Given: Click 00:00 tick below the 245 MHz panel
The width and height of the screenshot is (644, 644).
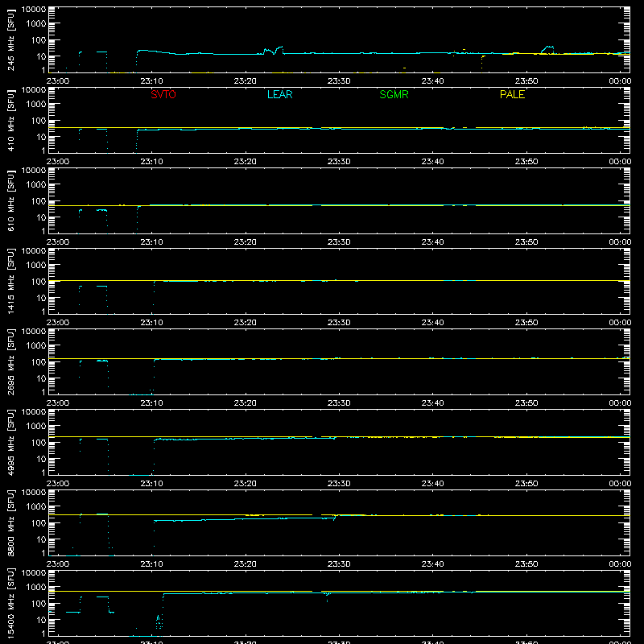Looking at the screenshot, I should (620, 81).
